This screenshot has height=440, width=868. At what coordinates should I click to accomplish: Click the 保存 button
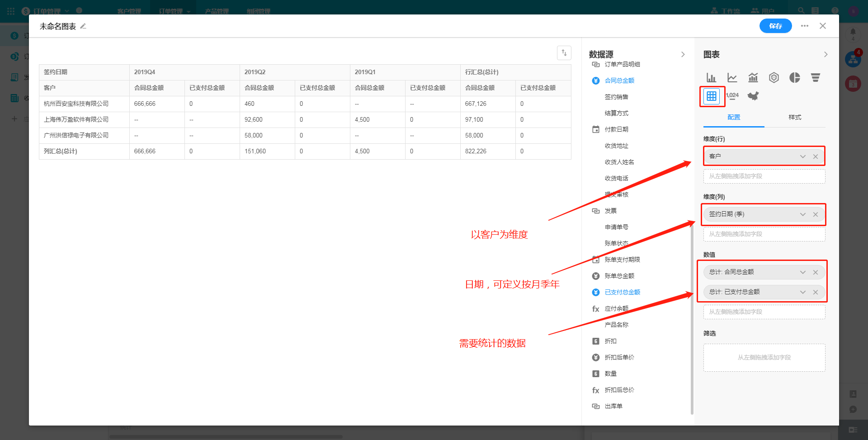point(775,26)
